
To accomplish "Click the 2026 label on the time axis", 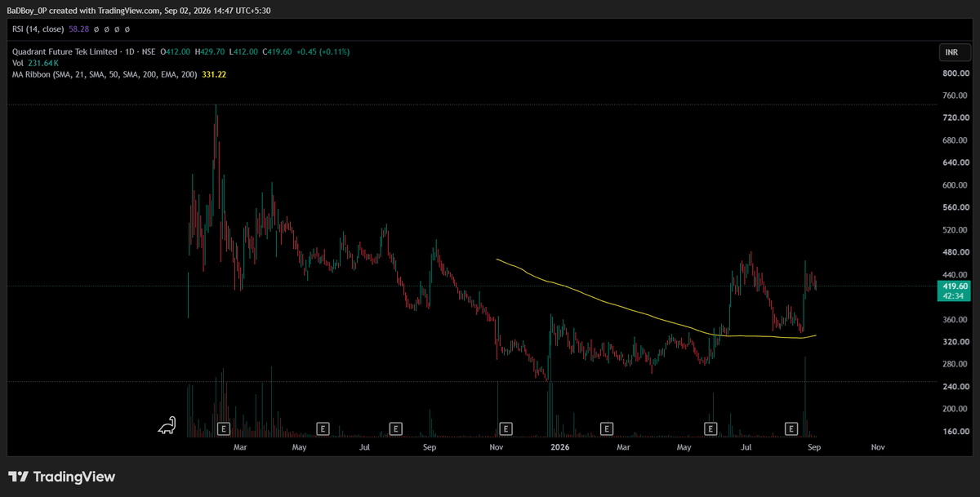I will coord(559,447).
